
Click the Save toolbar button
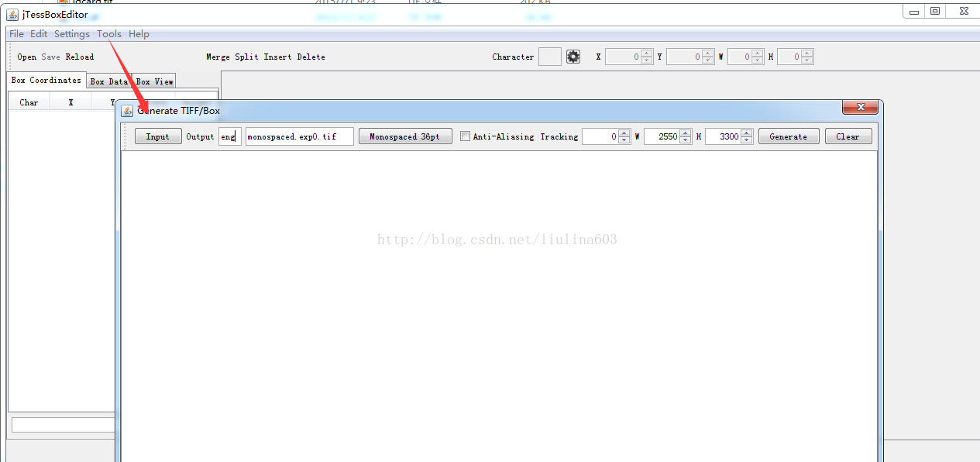(50, 57)
